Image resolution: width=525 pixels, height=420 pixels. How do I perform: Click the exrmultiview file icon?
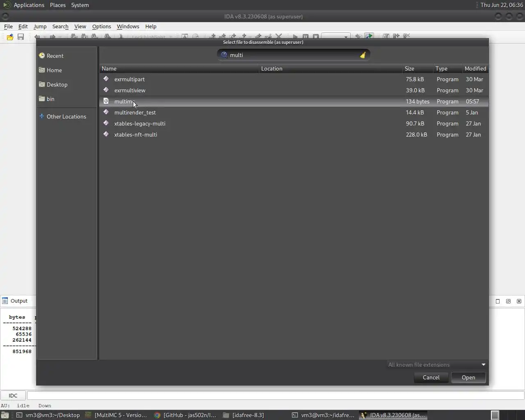tap(106, 90)
